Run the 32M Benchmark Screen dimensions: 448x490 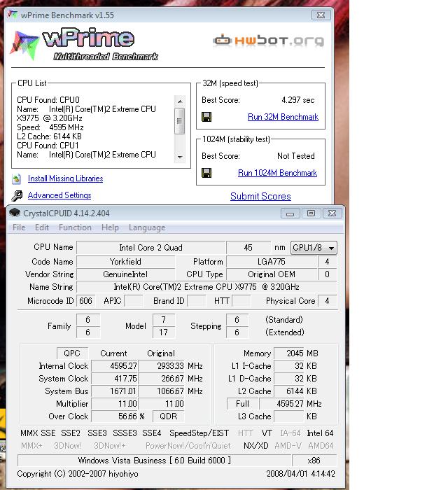283,117
